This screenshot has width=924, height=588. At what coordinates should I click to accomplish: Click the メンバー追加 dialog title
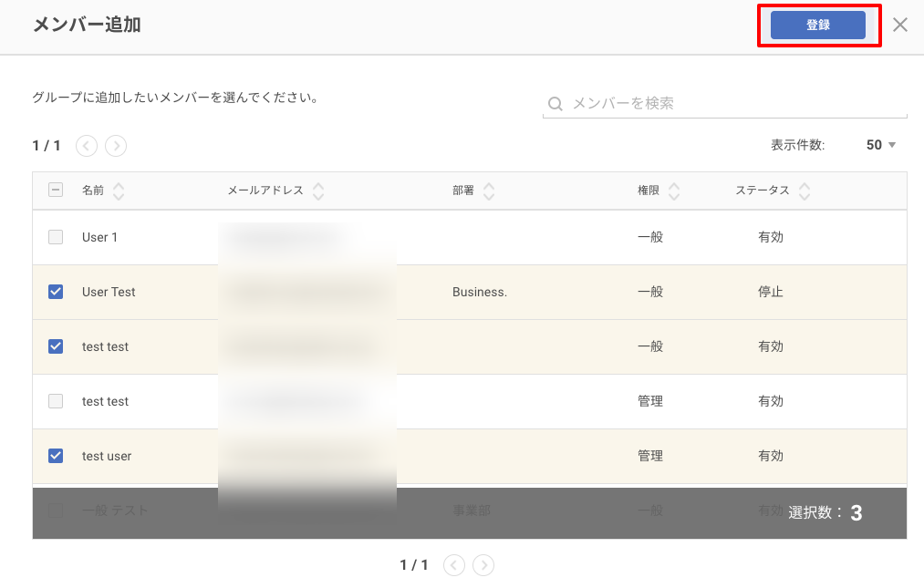click(x=87, y=25)
